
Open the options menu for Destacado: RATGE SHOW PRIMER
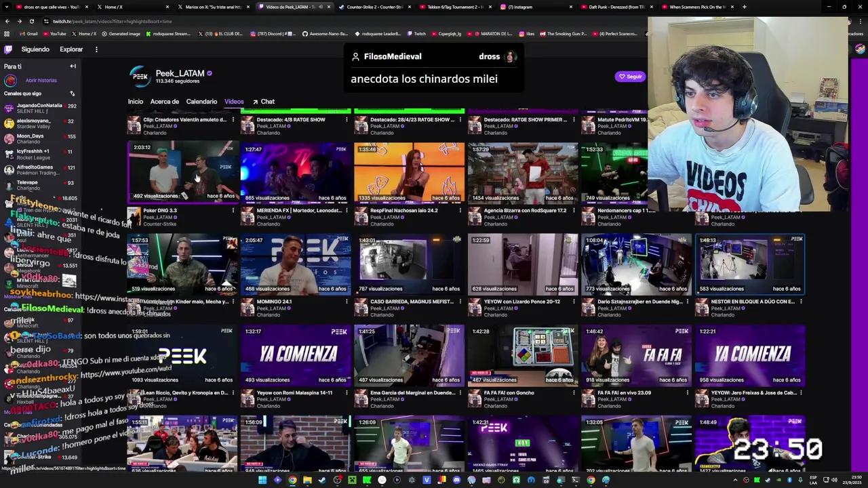pyautogui.click(x=574, y=120)
